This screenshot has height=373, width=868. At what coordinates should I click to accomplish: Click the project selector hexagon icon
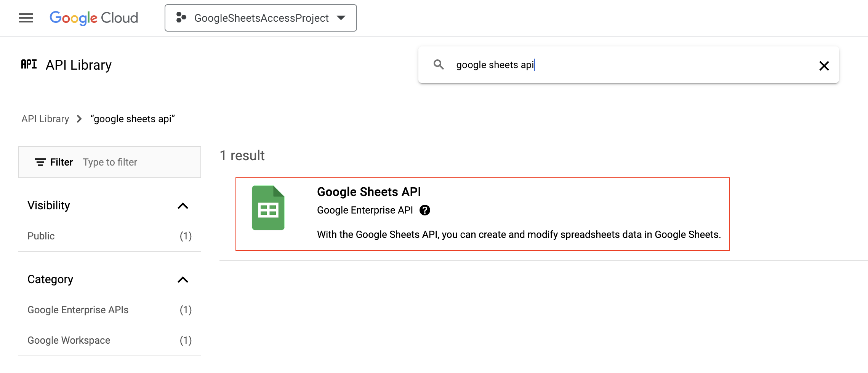[181, 18]
